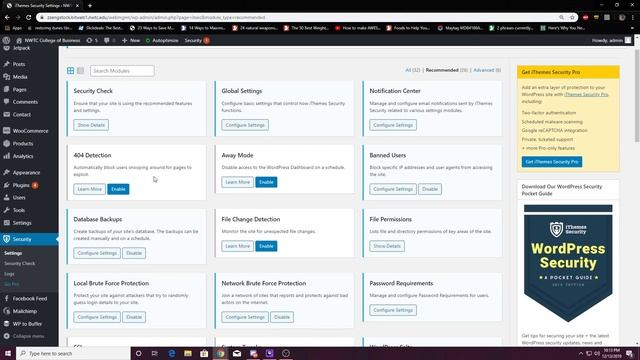This screenshot has height=360, width=640.
Task: Open Users menu
Action: [19, 198]
